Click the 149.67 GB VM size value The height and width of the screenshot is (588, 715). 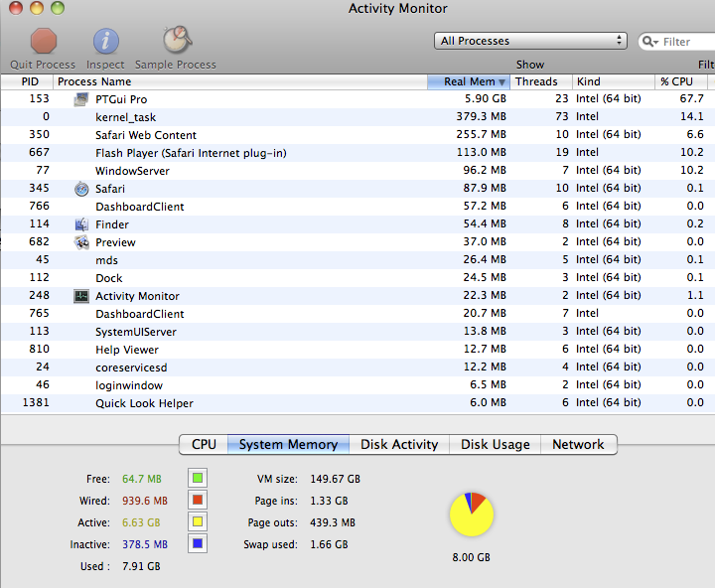336,479
